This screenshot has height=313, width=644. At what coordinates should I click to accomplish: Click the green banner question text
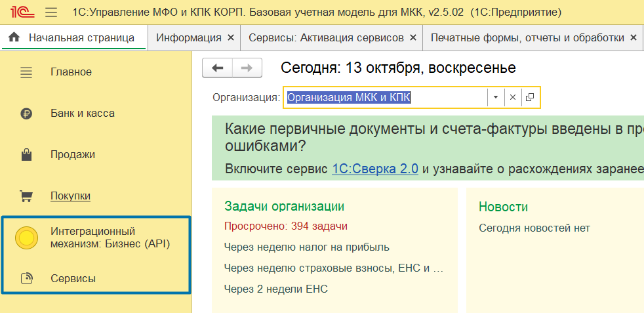tap(434, 137)
